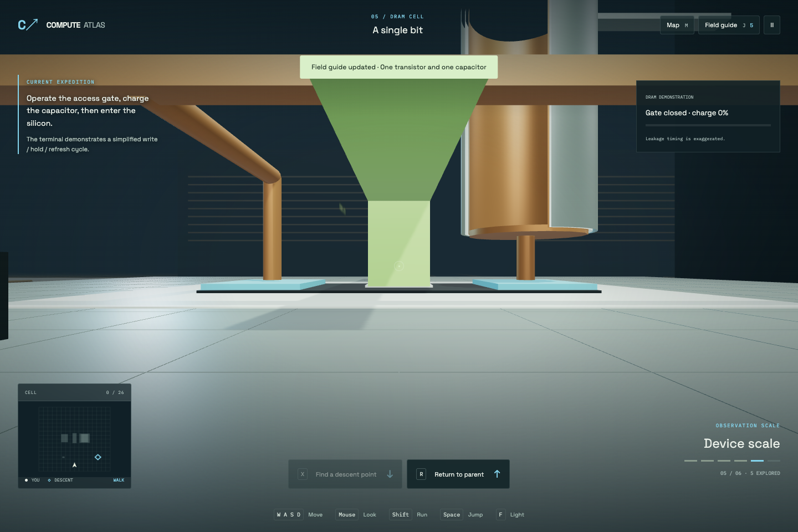
Task: Click the DESCENT legend diamond icon
Action: (x=49, y=480)
